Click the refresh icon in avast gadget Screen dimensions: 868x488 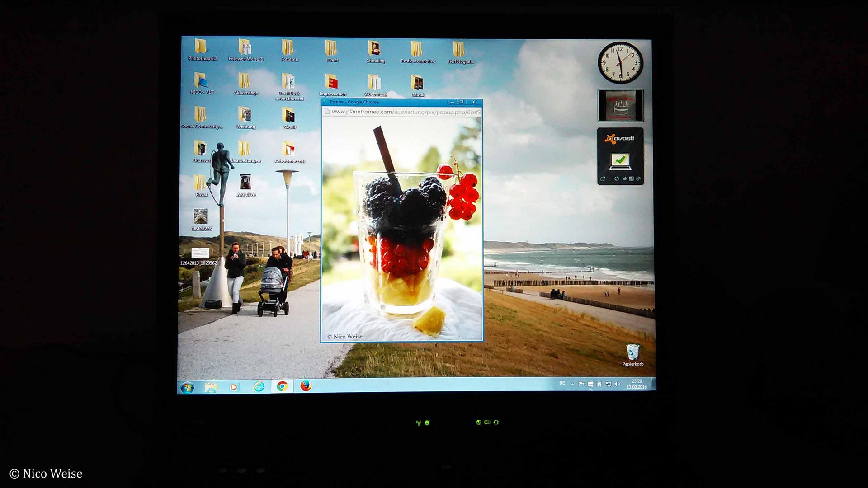point(617,179)
